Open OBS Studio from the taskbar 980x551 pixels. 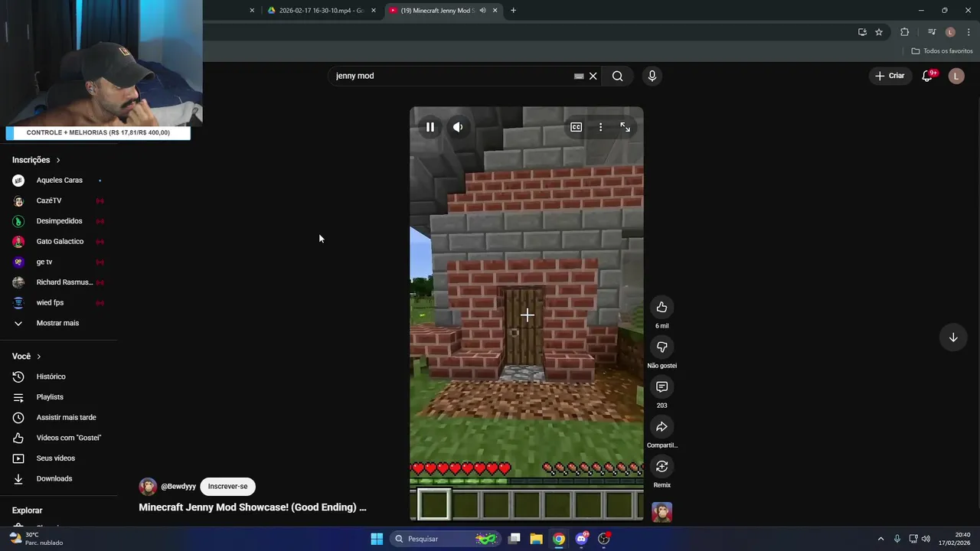[603, 539]
